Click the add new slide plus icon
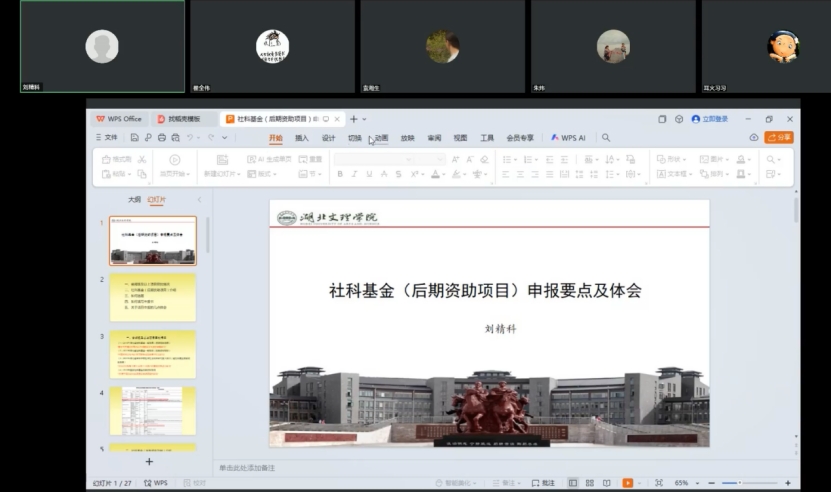This screenshot has width=831, height=492. (149, 461)
